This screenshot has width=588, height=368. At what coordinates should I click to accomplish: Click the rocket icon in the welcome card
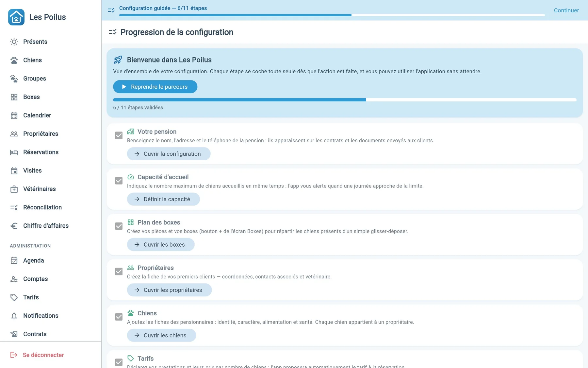pos(118,60)
